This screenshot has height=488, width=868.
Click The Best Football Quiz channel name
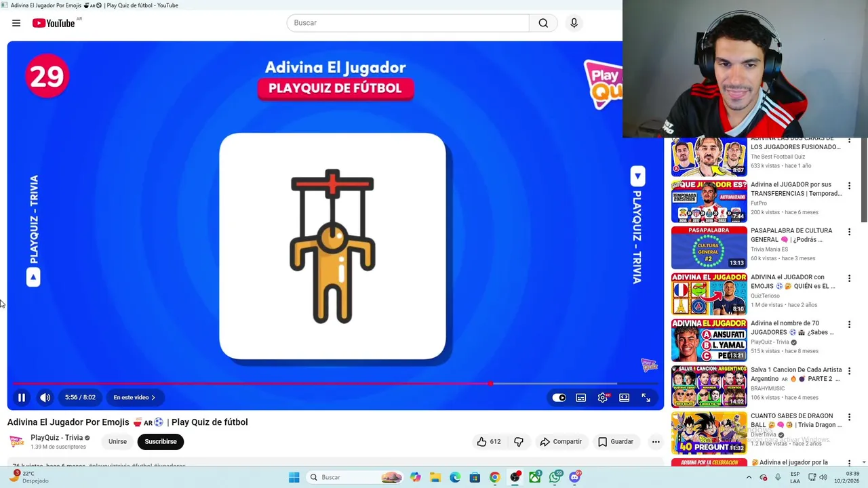click(x=778, y=157)
